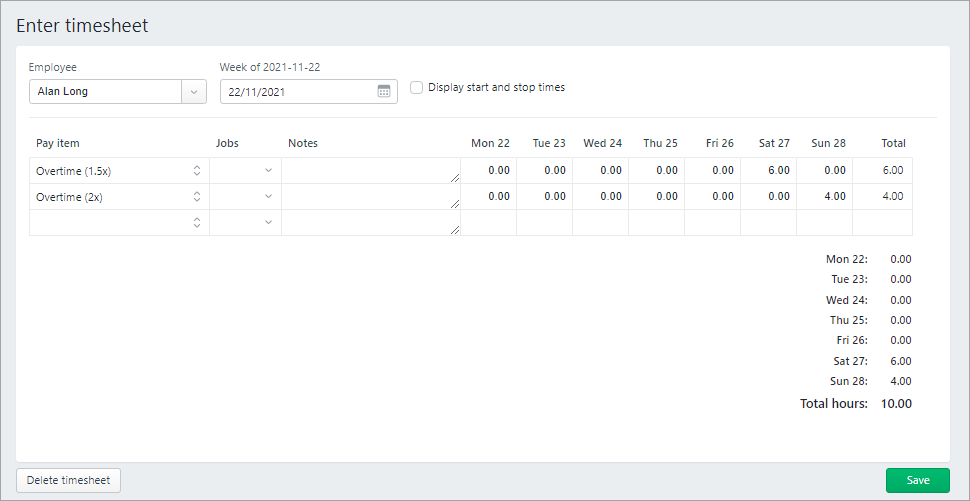The width and height of the screenshot is (970, 501).
Task: Click the Mon 22 cell in empty row
Action: [x=489, y=223]
